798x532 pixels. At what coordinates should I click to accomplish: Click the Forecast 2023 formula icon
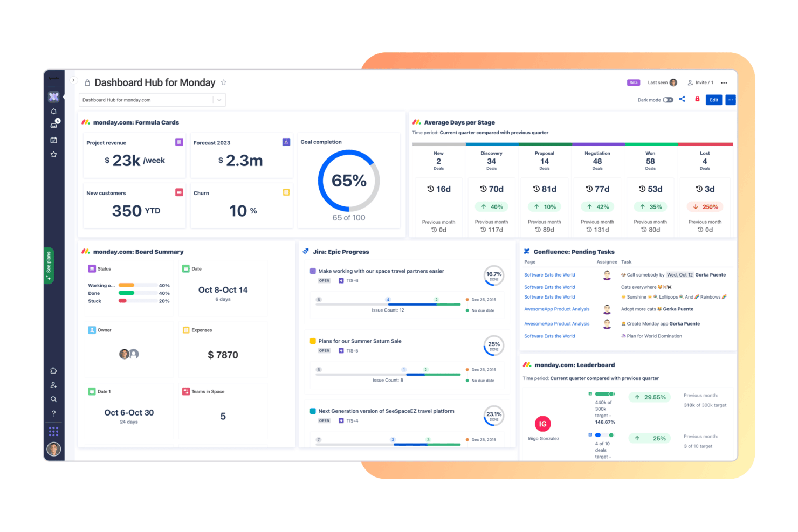coord(286,142)
